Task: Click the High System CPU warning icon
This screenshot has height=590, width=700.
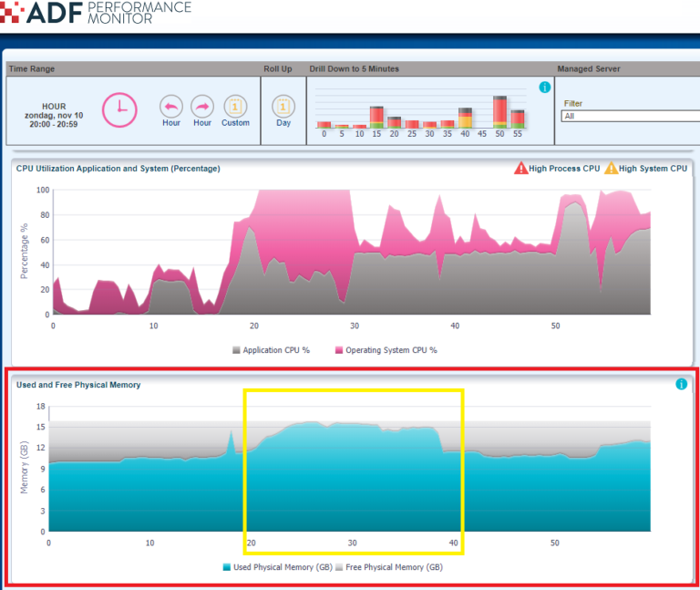Action: 611,168
